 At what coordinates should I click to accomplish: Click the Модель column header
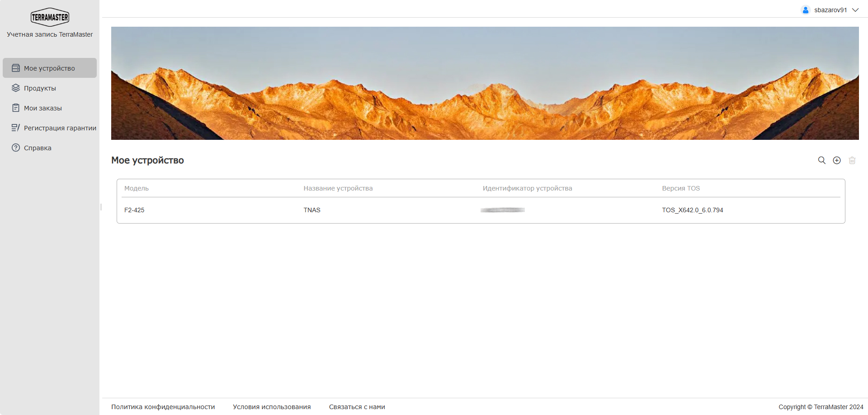137,188
